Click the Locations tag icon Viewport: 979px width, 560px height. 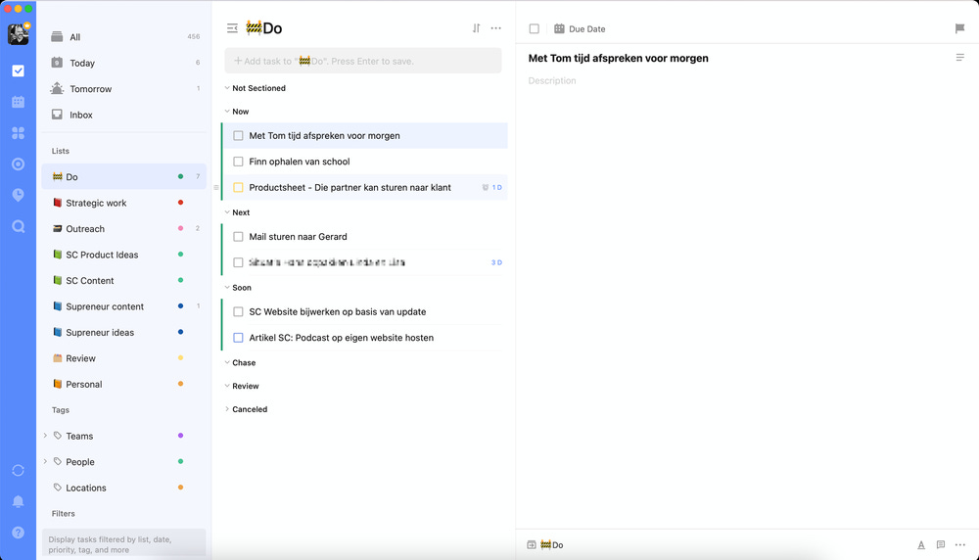click(x=58, y=488)
